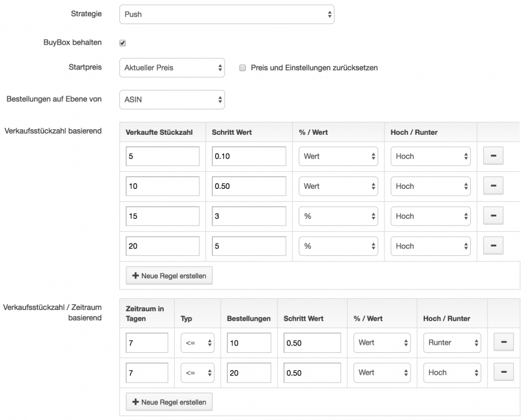Enable Preis und Einstellungen zurücksetzen
Image resolution: width=525 pixels, height=420 pixels.
[243, 68]
